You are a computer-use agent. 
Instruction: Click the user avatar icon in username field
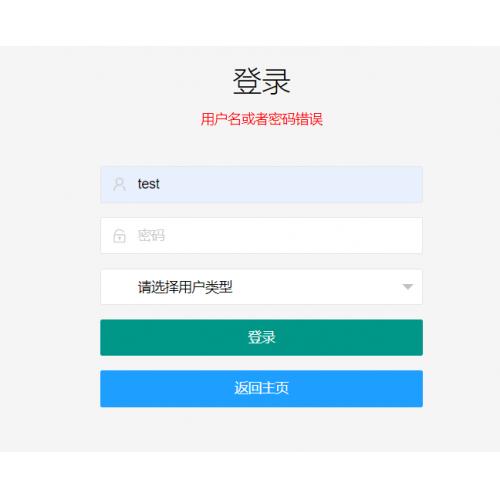pos(119,184)
